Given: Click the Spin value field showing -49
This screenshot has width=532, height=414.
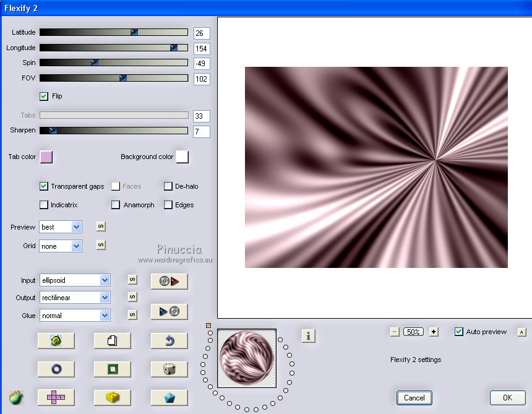Looking at the screenshot, I should [202, 64].
